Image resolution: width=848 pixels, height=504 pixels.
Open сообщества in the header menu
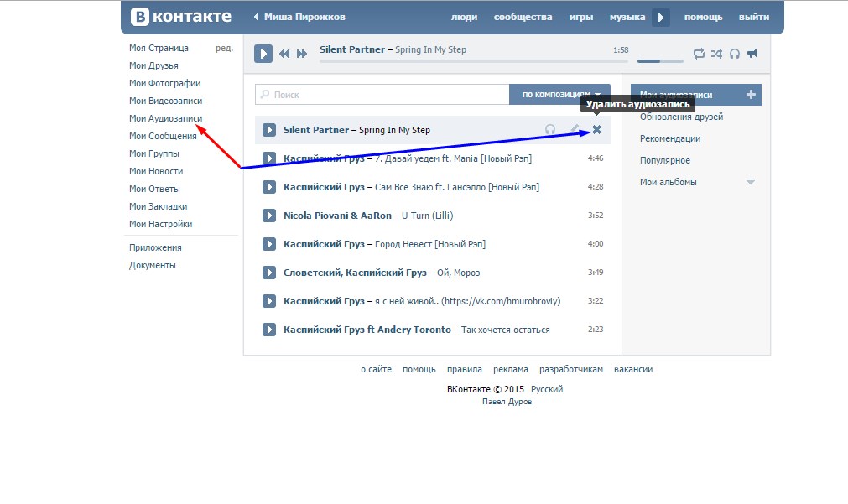pos(523,18)
